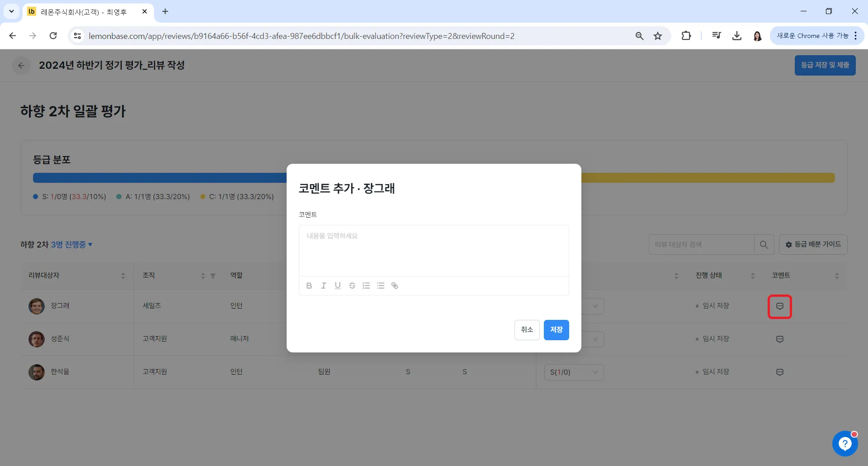Click the 리뷰 대상자 검색 field
Image resolution: width=868 pixels, height=466 pixels.
pos(702,245)
